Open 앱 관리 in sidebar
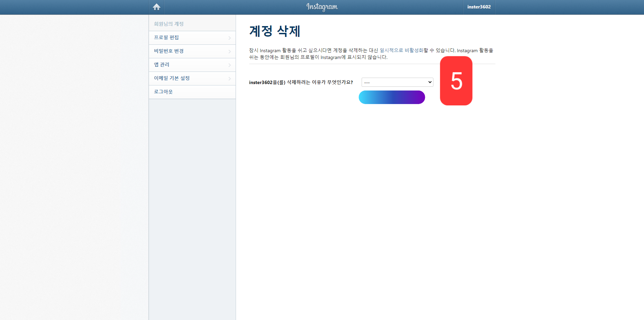The height and width of the screenshot is (320, 644). tap(192, 65)
